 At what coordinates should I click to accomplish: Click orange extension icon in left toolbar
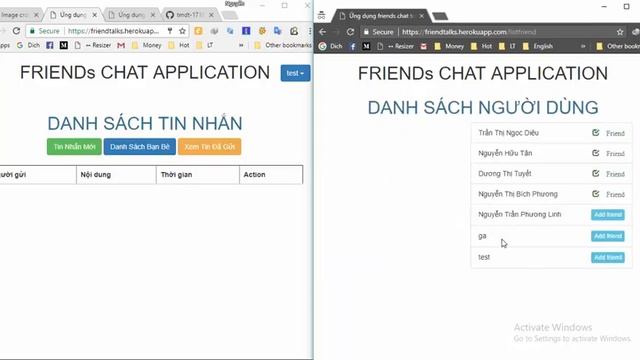point(198,31)
